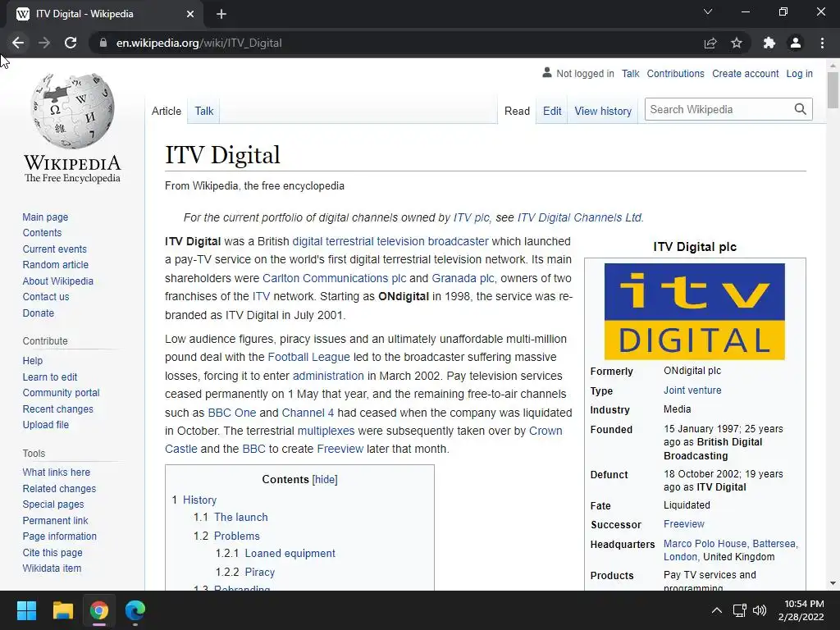Screen dimensions: 840x630
Task: Show hidden system tray icons chevron
Action: pos(716,610)
